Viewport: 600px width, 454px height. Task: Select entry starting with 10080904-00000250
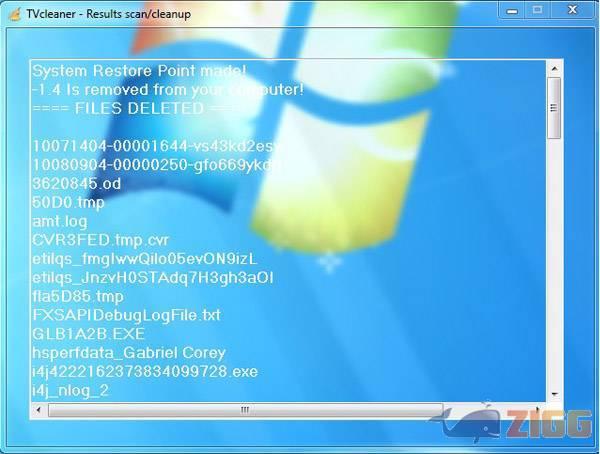click(157, 165)
